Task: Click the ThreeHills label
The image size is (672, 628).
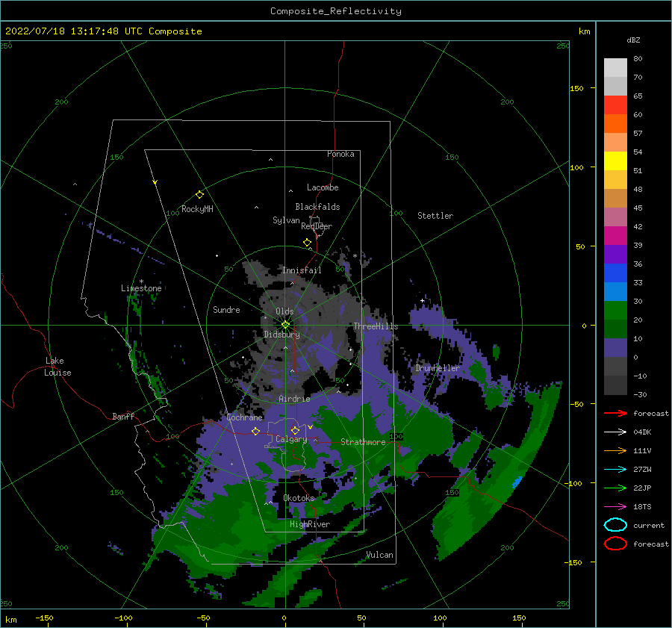Action: point(376,326)
